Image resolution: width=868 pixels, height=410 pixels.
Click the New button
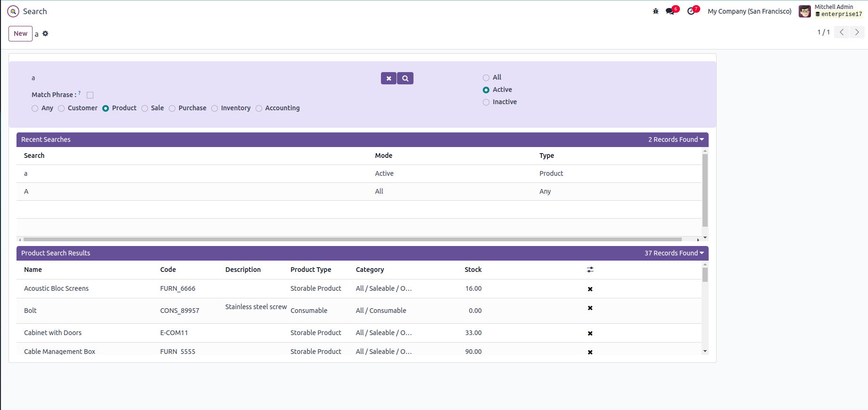(x=20, y=33)
